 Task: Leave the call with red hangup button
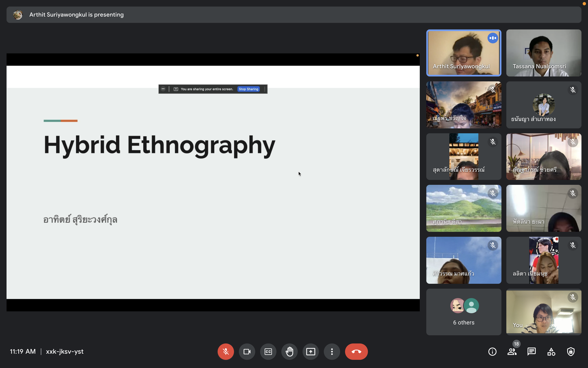click(x=356, y=351)
